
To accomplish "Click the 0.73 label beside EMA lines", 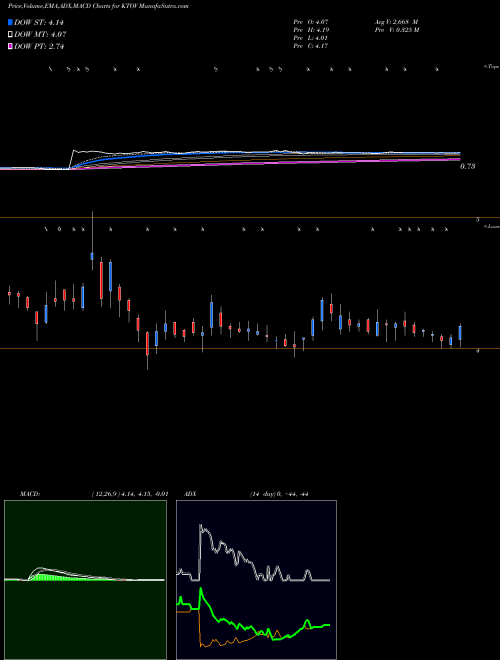I will [x=467, y=166].
